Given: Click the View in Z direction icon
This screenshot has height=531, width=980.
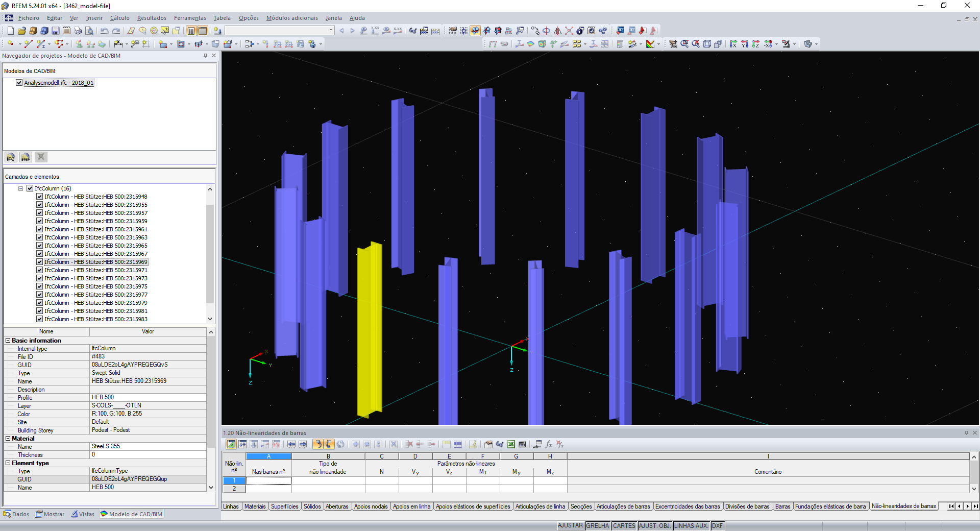Looking at the screenshot, I should (x=756, y=44).
